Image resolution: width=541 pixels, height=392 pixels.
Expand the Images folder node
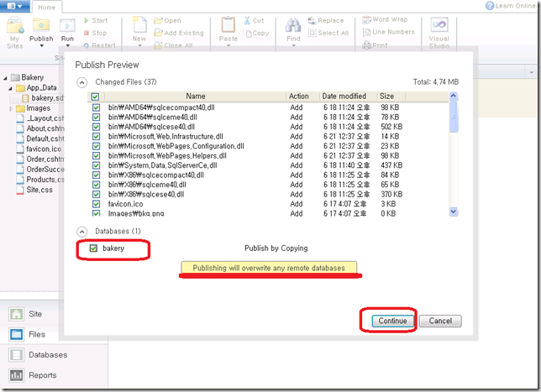coord(11,108)
